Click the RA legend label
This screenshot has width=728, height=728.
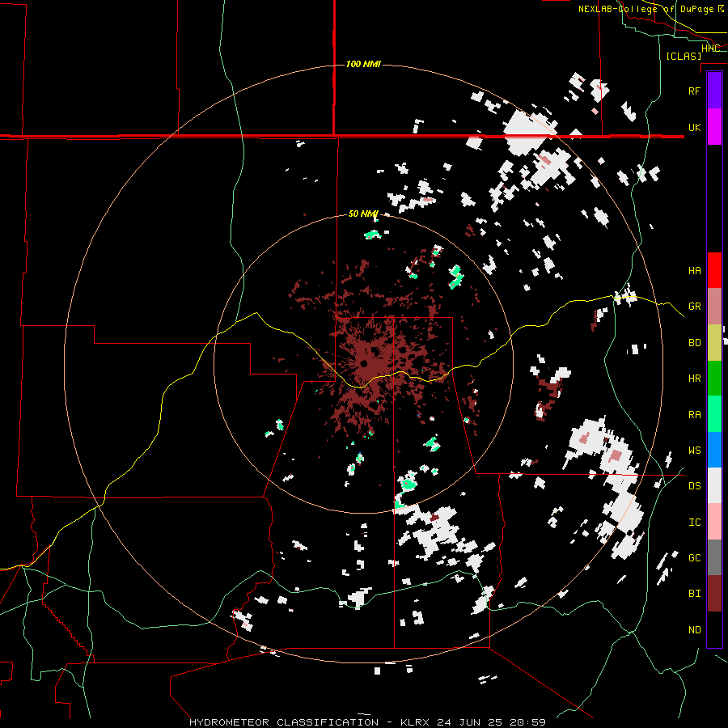(694, 415)
